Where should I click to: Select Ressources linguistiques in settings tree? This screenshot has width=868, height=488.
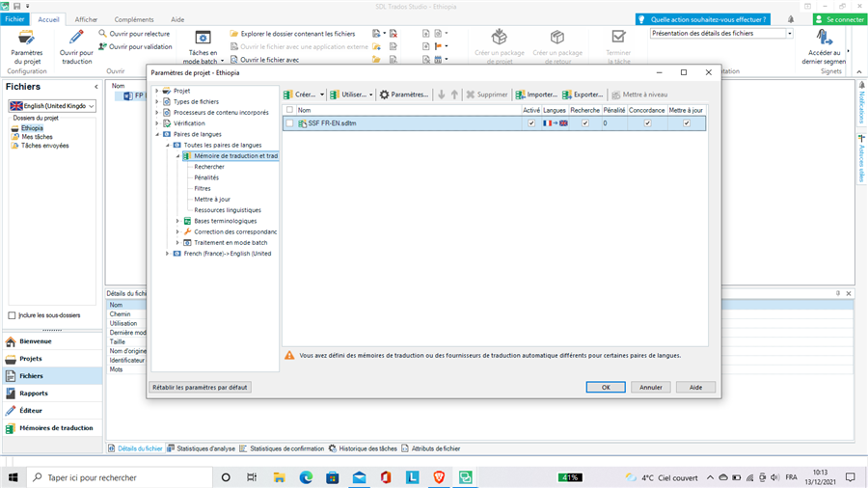pos(228,210)
